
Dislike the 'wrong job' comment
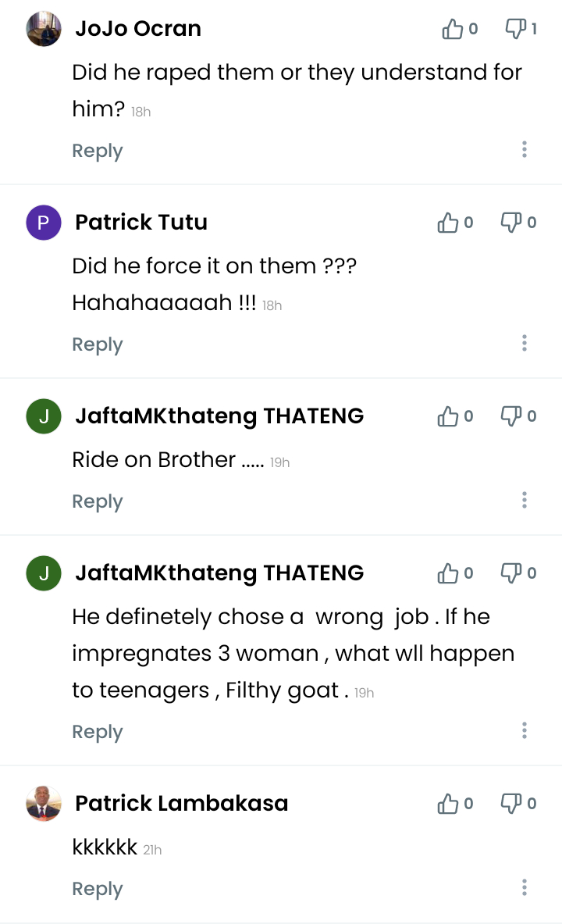point(511,574)
